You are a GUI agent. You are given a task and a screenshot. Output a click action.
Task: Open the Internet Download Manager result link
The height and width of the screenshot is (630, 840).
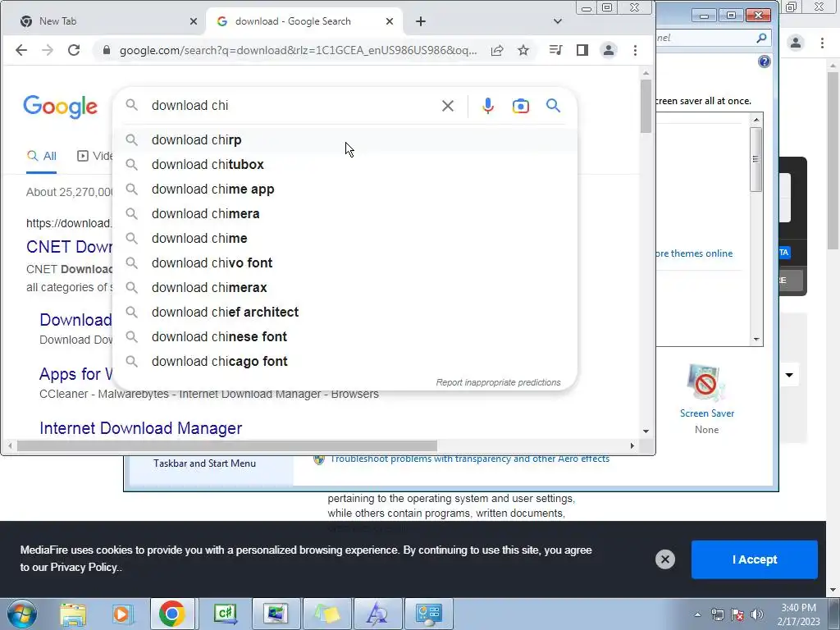[x=141, y=428]
